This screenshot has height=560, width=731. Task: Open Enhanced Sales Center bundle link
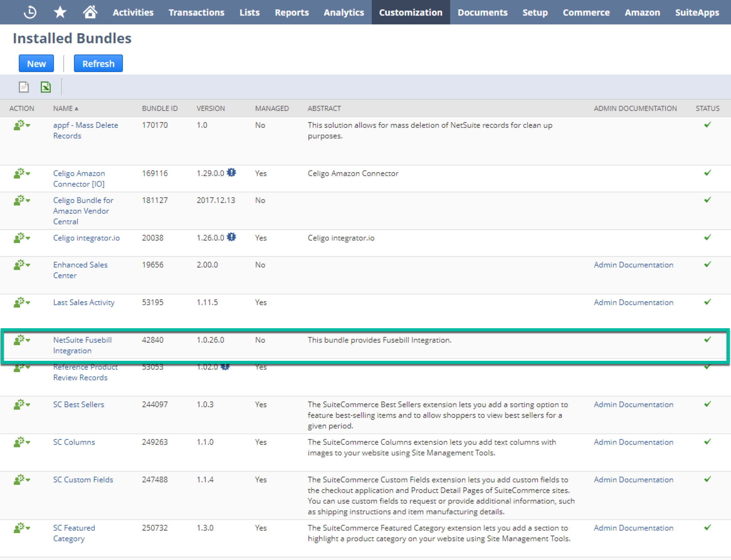81,270
